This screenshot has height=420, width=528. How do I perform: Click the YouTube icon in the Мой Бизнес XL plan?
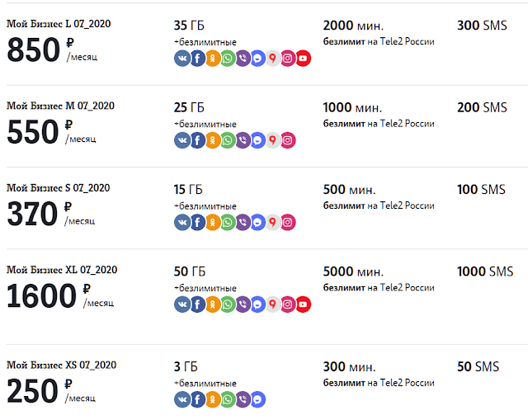304,304
